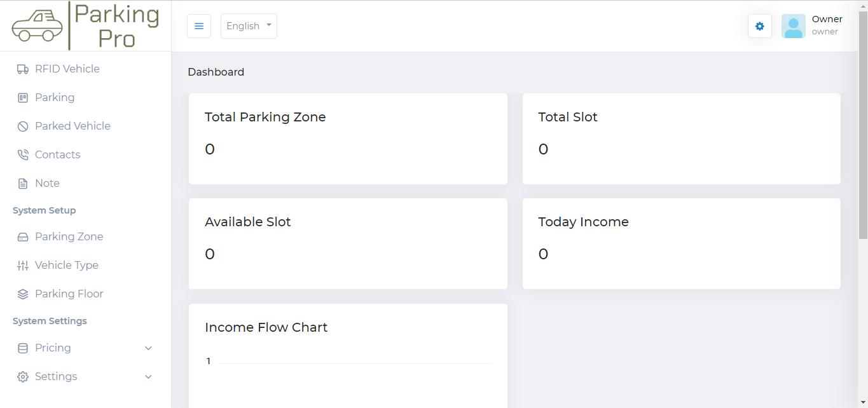Open the English language dropdown
The width and height of the screenshot is (868, 408).
point(249,26)
